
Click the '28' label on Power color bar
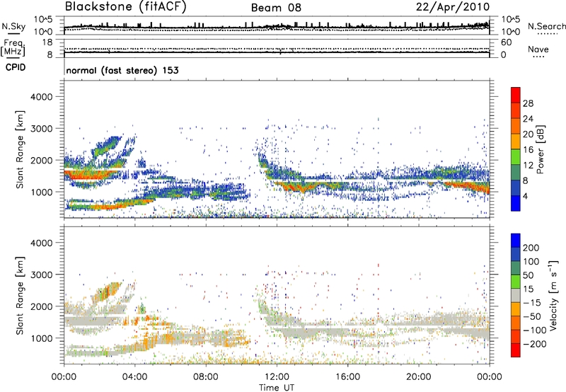tap(528, 103)
